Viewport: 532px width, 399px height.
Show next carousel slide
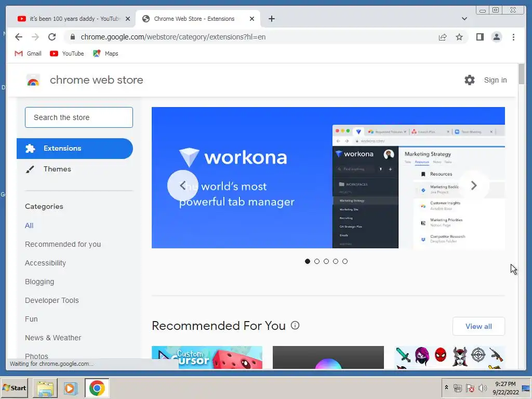[474, 185]
